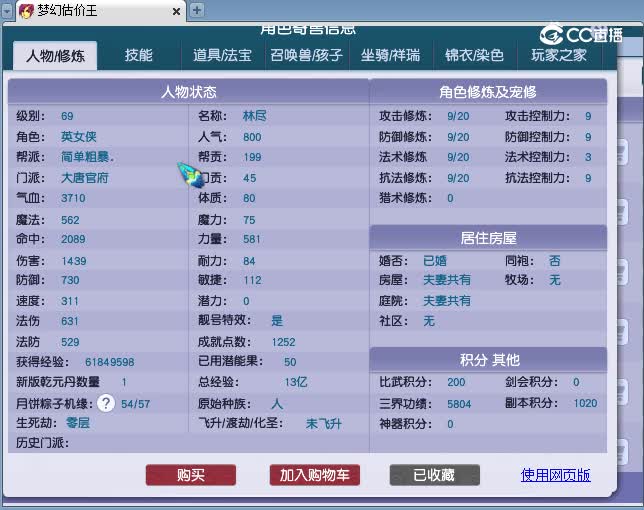The height and width of the screenshot is (510, 644).
Task: Click the 比武积分 value 200
Action: tap(456, 382)
